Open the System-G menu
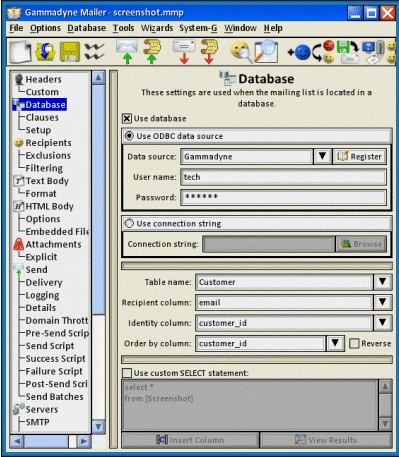 pyautogui.click(x=198, y=28)
